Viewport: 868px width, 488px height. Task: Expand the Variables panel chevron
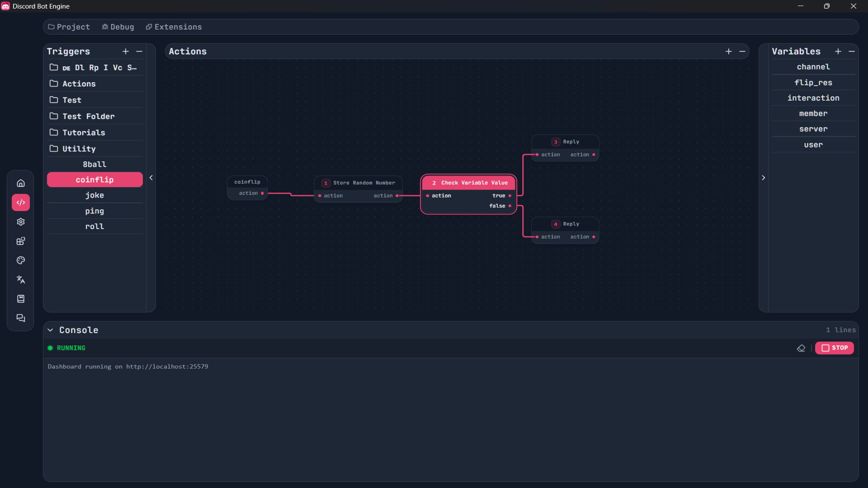[764, 178]
